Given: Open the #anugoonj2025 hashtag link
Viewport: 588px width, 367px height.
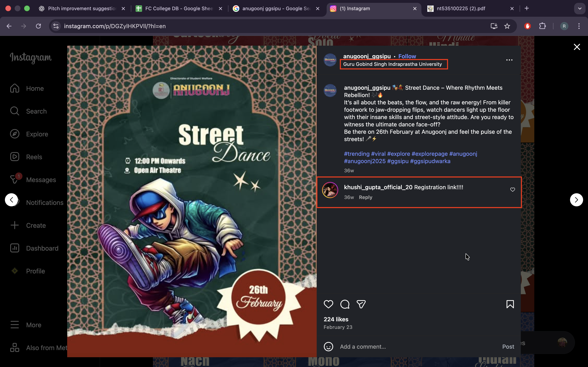Looking at the screenshot, I should tap(364, 161).
